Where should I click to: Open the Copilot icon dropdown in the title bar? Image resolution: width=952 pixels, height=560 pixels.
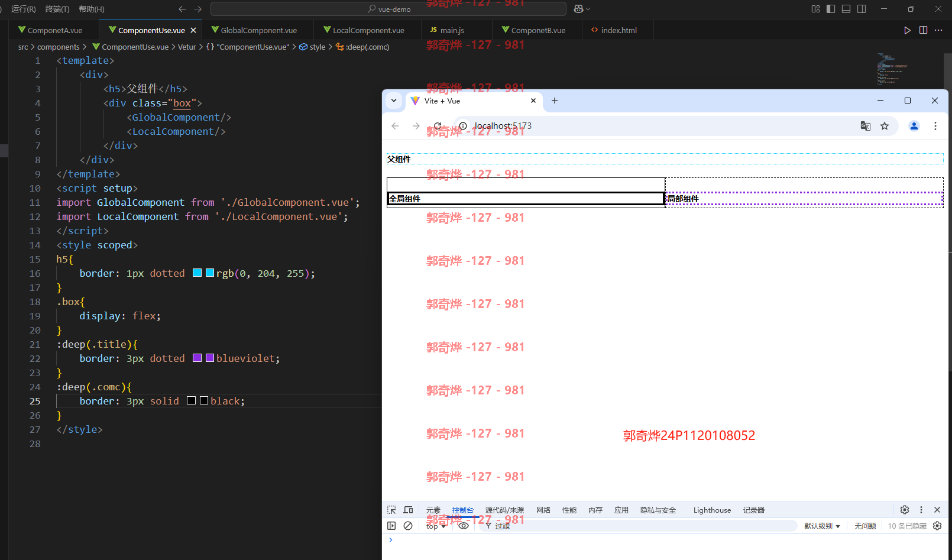[x=582, y=9]
